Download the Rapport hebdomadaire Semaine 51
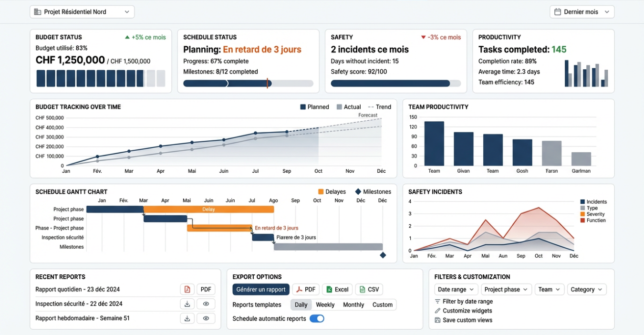 187,318
